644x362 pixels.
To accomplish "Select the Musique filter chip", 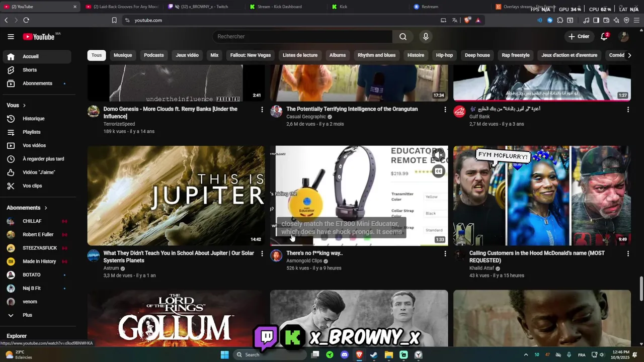I will [x=123, y=55].
